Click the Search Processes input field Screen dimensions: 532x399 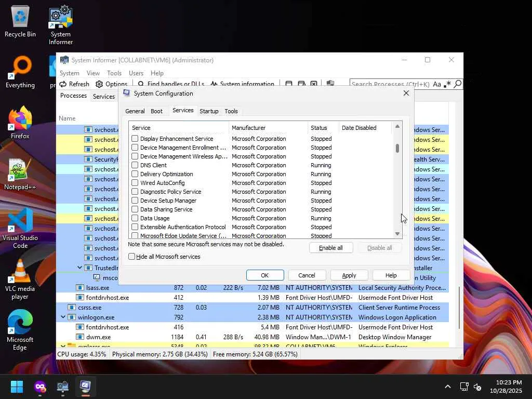[390, 84]
